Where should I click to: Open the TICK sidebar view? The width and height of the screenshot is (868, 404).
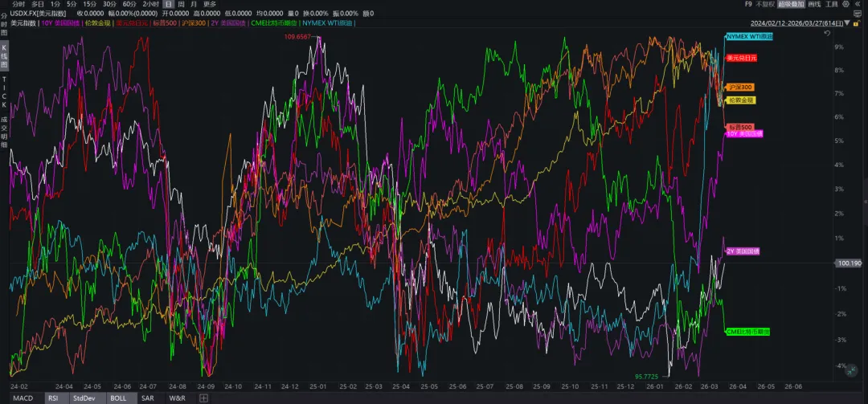pyautogui.click(x=4, y=92)
